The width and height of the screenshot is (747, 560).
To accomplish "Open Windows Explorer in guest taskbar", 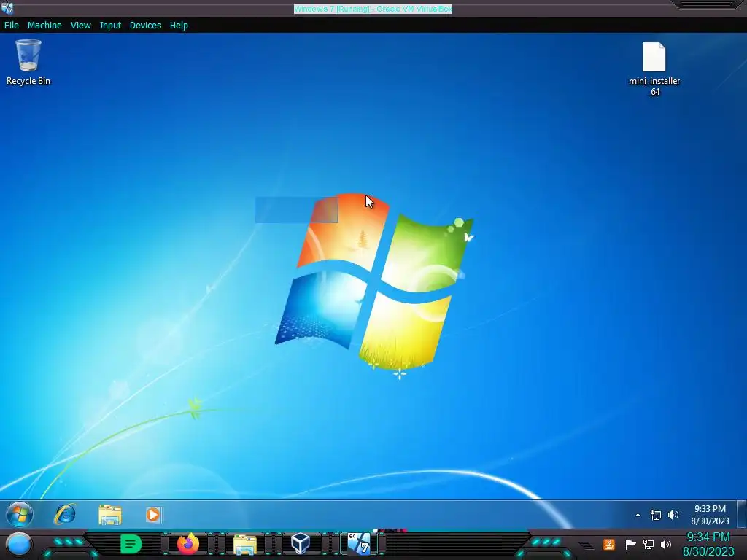I will point(109,515).
